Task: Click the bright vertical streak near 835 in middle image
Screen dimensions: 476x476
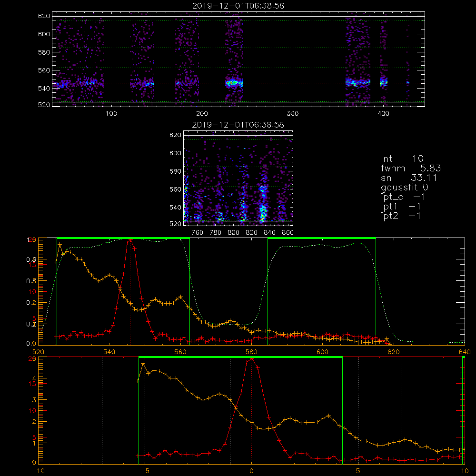Action: (263, 203)
